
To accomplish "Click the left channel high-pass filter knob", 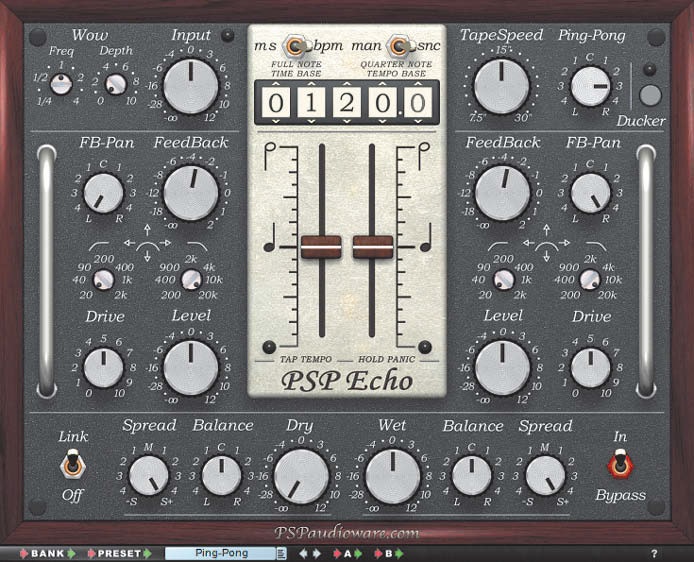I will click(x=104, y=280).
